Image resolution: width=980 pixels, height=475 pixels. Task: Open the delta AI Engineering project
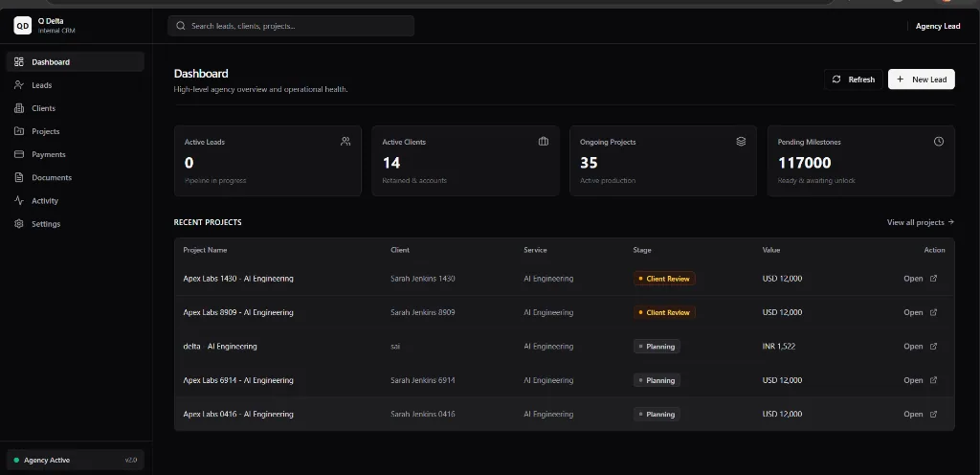tap(920, 347)
